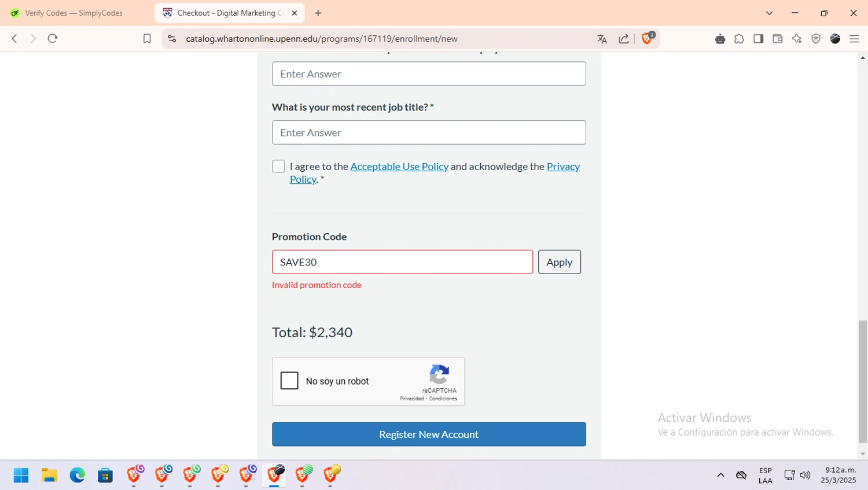The image size is (868, 490).
Task: Open reCAPTCHA Condiciones link
Action: click(x=443, y=399)
